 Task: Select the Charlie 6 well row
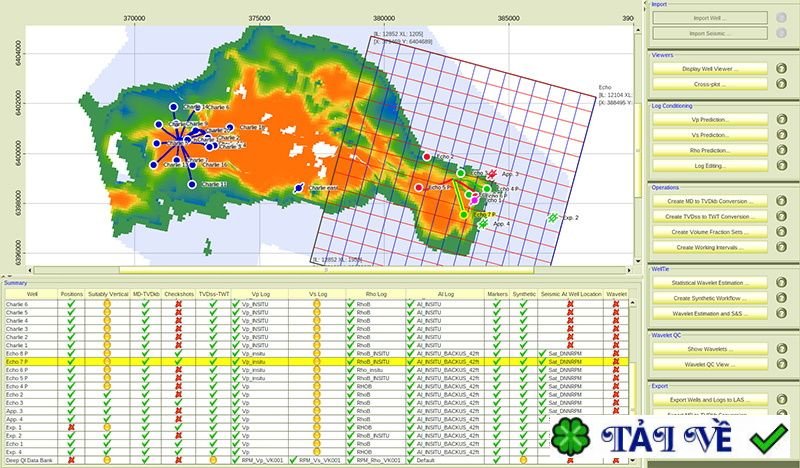[316, 304]
